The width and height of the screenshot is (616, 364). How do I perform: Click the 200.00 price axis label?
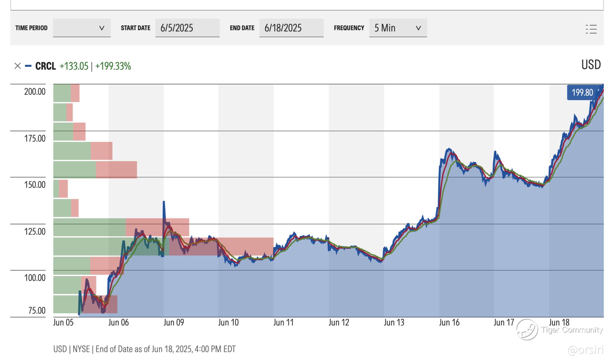pyautogui.click(x=35, y=92)
